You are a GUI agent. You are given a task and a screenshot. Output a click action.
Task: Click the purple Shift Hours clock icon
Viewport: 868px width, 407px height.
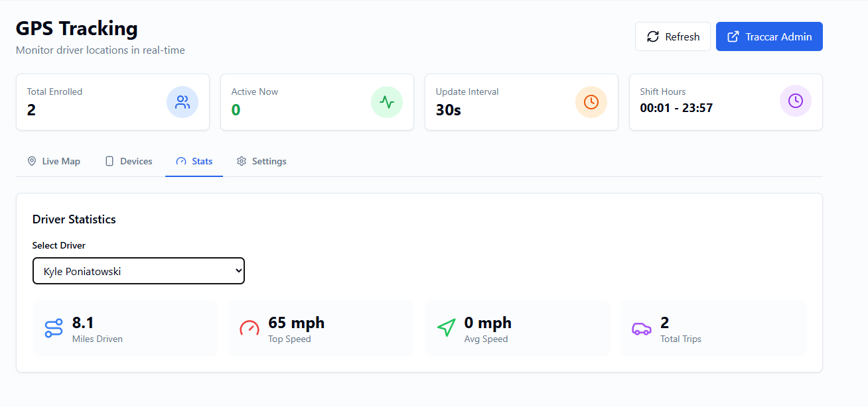coord(796,102)
